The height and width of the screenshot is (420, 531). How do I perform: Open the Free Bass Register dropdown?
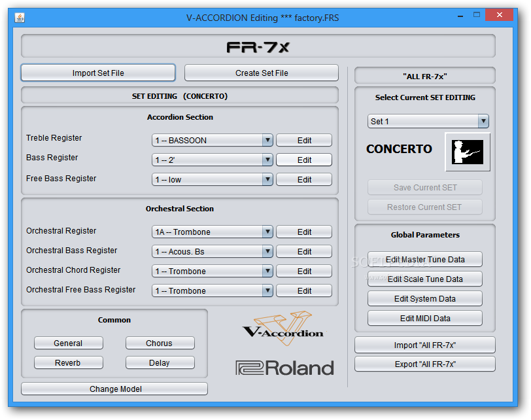[212, 179]
